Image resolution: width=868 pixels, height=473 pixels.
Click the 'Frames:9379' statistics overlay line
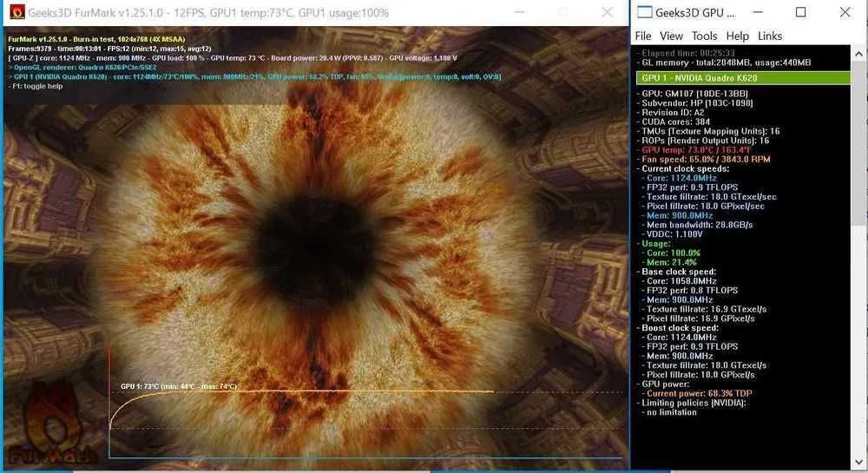pos(109,49)
